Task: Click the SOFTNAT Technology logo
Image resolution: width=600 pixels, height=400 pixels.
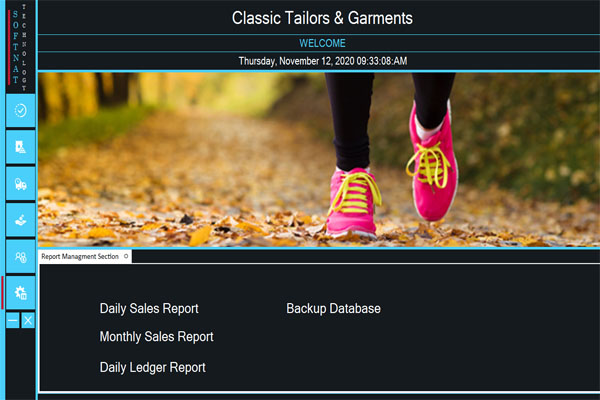Action: [x=19, y=47]
